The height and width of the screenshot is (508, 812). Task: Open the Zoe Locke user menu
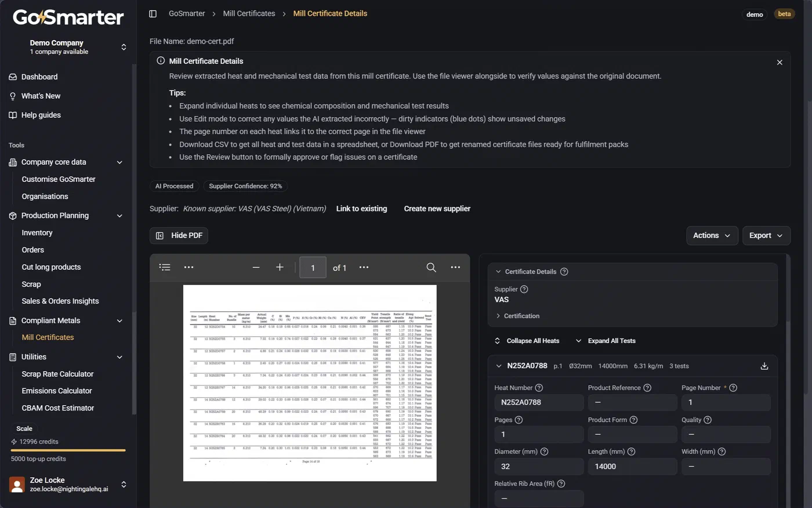(x=68, y=484)
